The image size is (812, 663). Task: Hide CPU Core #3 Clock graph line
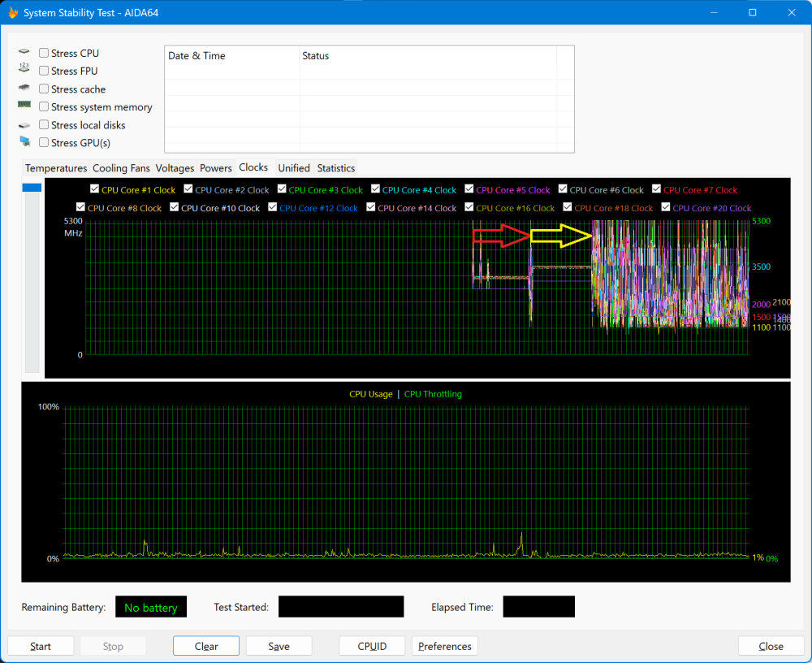coord(283,188)
